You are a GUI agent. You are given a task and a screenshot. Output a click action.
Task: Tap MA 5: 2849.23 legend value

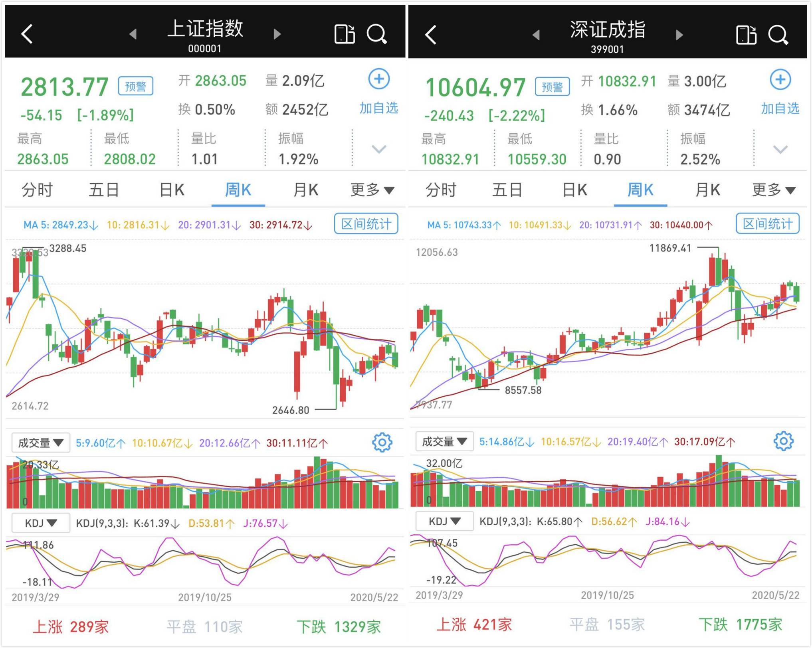[60, 225]
